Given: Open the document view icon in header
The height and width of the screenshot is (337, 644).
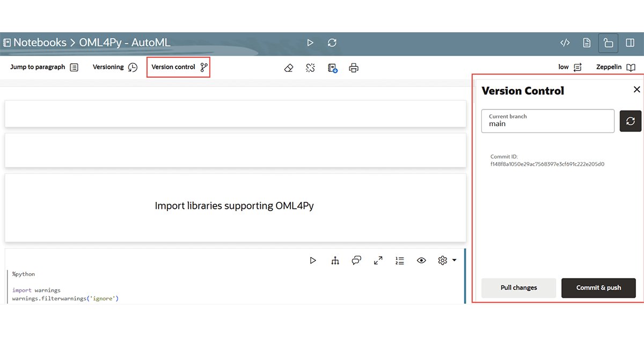Looking at the screenshot, I should click(x=587, y=43).
